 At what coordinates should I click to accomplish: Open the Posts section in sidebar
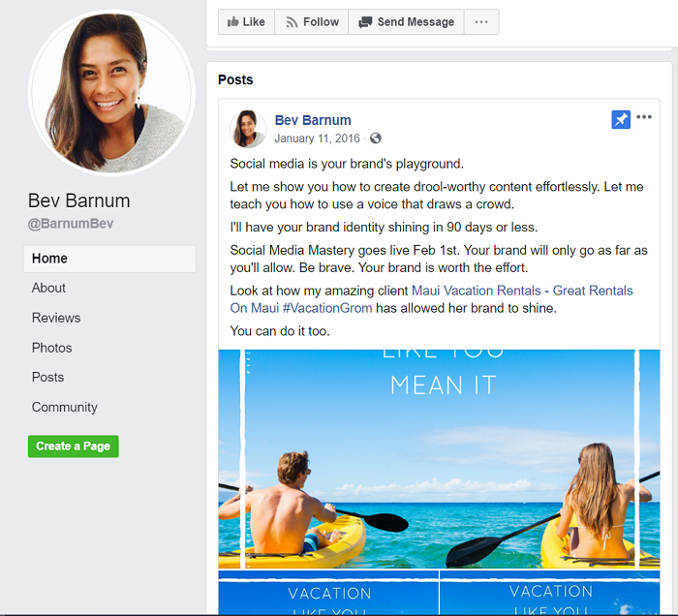coord(47,377)
